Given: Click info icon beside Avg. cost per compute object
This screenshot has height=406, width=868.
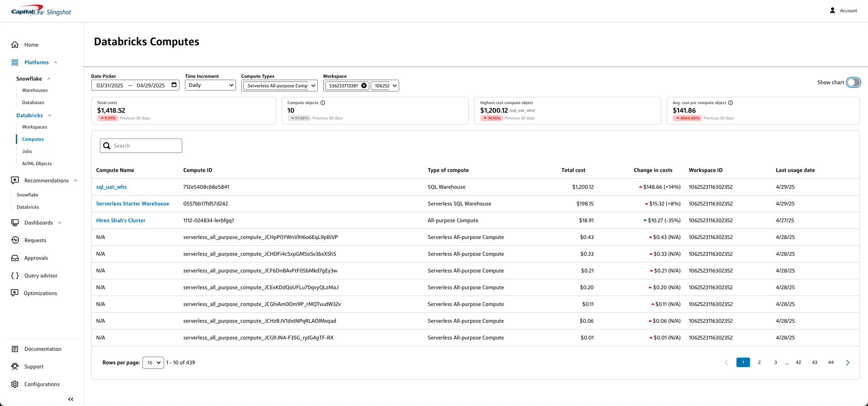Looking at the screenshot, I should coord(731,103).
